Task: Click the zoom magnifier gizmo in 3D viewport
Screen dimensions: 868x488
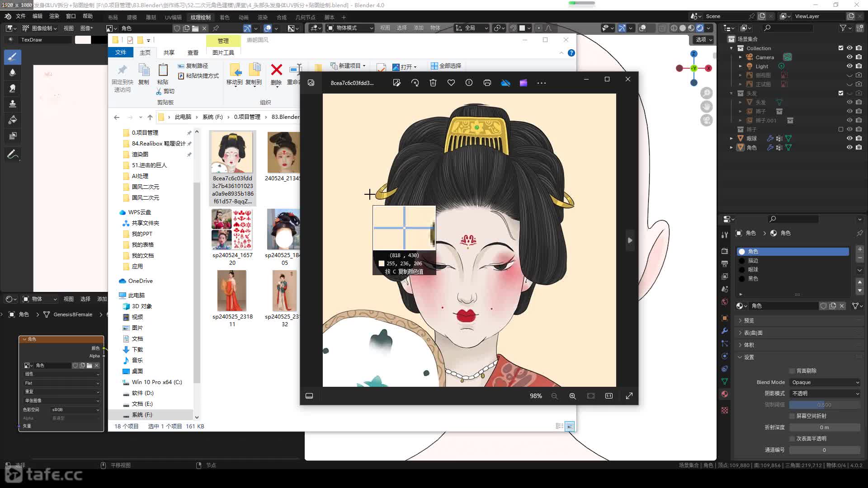Action: click(706, 93)
